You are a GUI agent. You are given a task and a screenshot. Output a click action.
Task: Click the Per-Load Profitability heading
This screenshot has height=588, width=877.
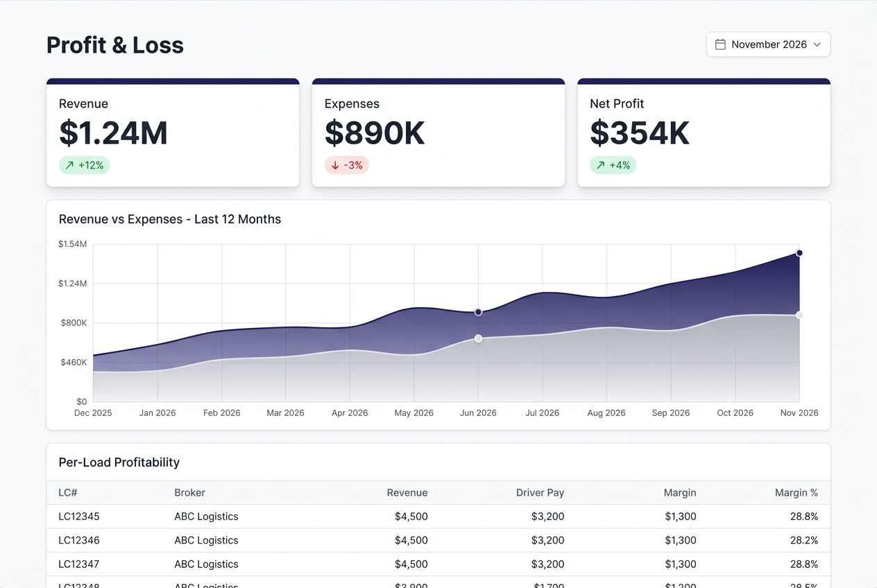pos(119,462)
